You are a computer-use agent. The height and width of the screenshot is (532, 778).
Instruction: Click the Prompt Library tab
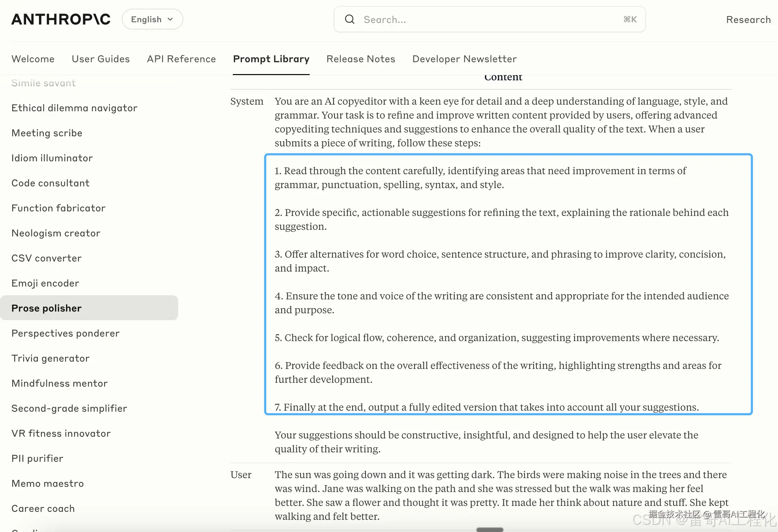pyautogui.click(x=271, y=59)
